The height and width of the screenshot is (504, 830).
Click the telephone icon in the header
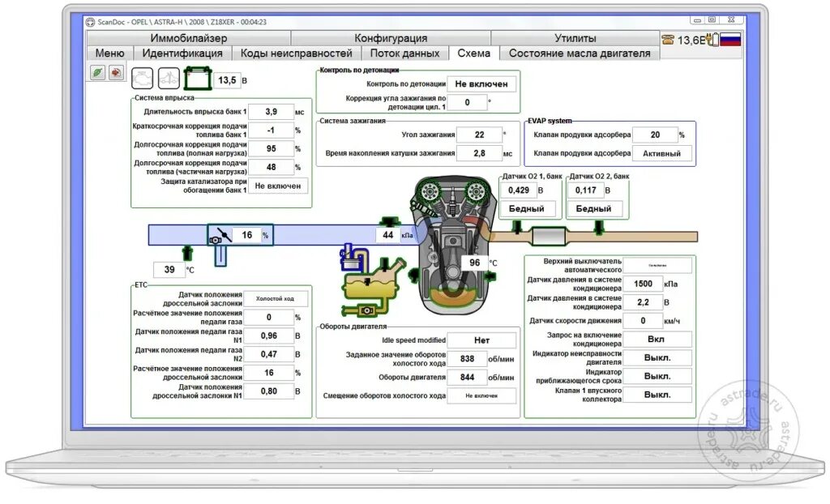(668, 39)
